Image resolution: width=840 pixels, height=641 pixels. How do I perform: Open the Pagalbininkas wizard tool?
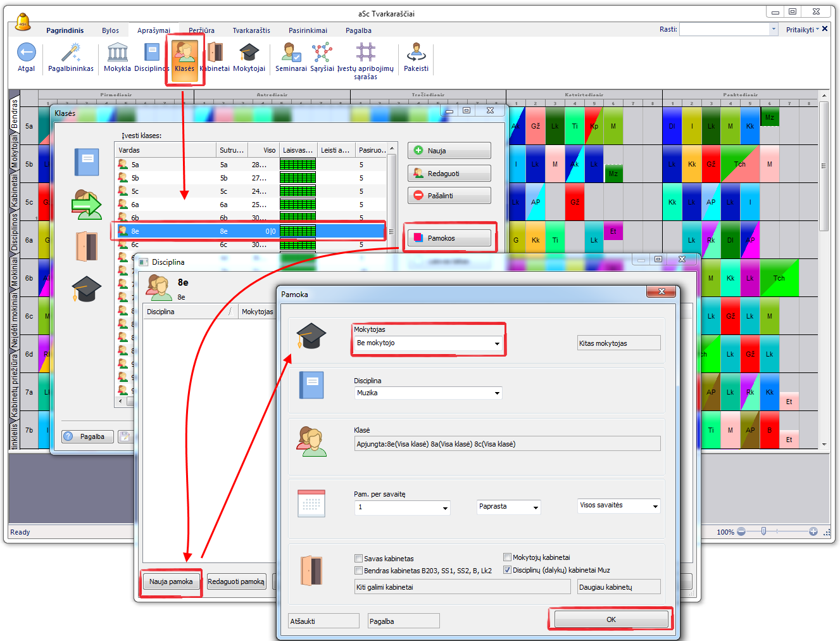point(70,53)
